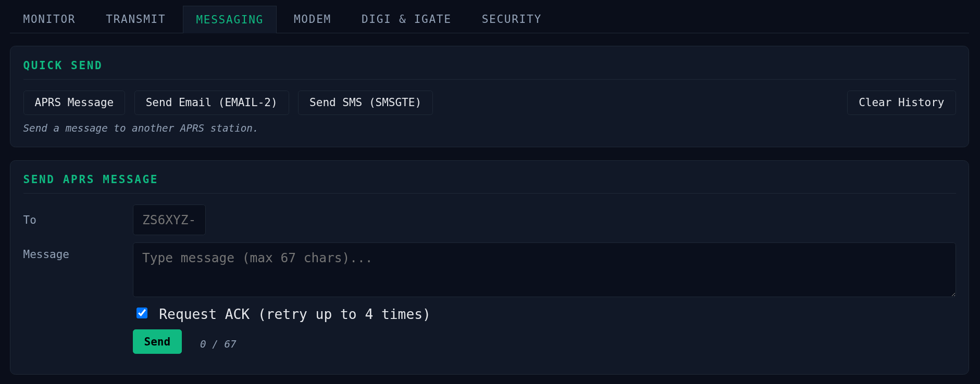Image resolution: width=980 pixels, height=384 pixels.
Task: Click the To field label
Action: [30, 220]
